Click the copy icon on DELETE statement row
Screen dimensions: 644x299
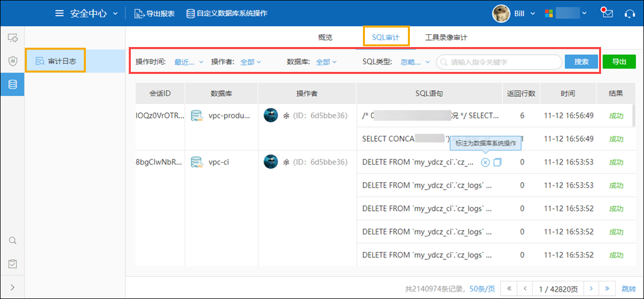coord(497,162)
